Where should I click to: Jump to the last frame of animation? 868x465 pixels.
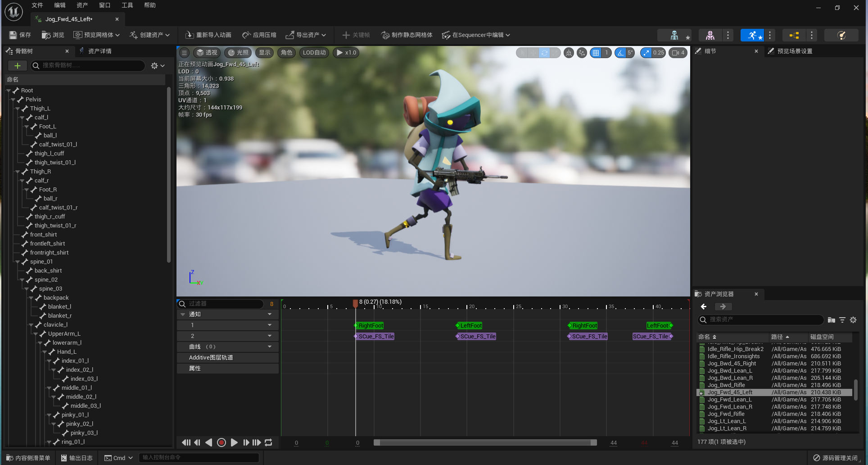click(257, 442)
